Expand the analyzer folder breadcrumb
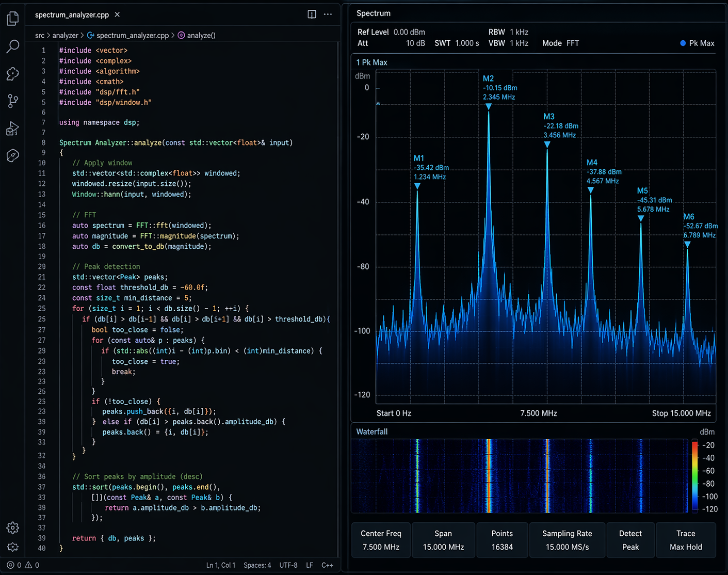The height and width of the screenshot is (575, 728). 65,36
